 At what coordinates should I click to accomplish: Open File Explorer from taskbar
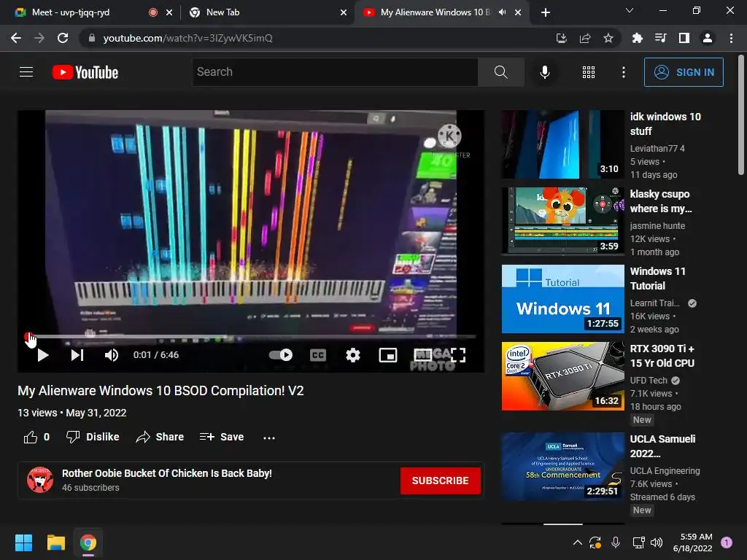pos(55,542)
